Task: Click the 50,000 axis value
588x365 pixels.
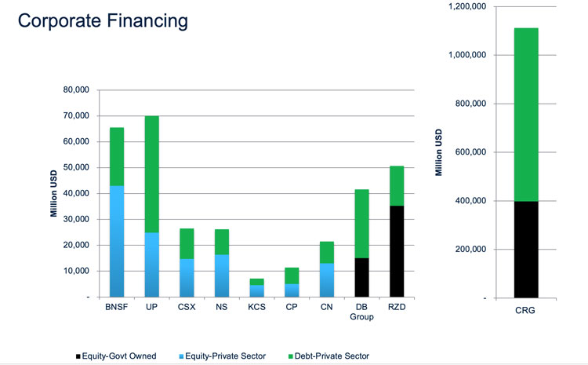Action: click(x=76, y=167)
